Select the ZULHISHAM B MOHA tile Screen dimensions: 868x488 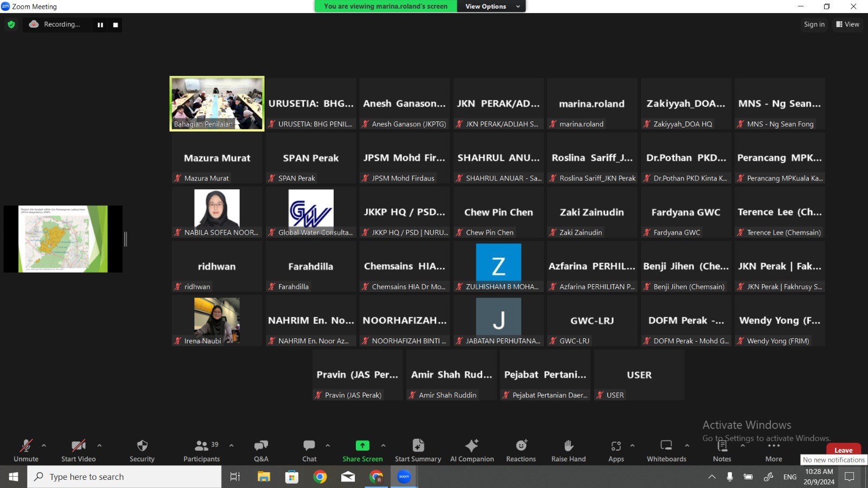pyautogui.click(x=499, y=266)
